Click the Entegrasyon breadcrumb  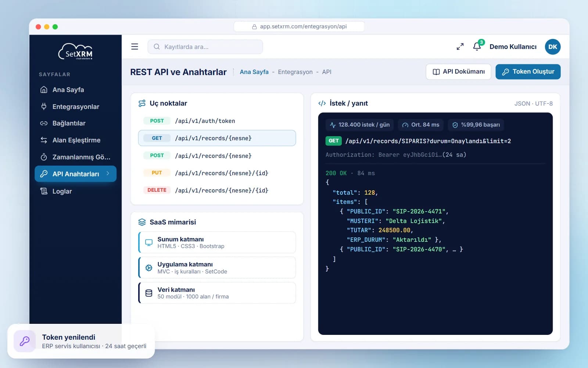pyautogui.click(x=295, y=72)
